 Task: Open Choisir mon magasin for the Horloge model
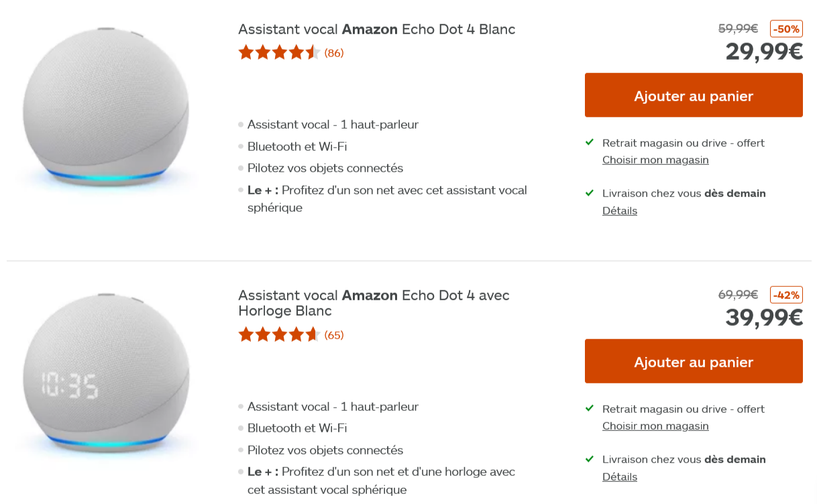pos(655,426)
